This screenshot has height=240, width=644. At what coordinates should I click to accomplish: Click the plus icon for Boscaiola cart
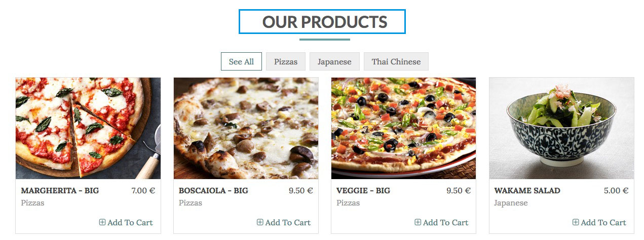[260, 222]
